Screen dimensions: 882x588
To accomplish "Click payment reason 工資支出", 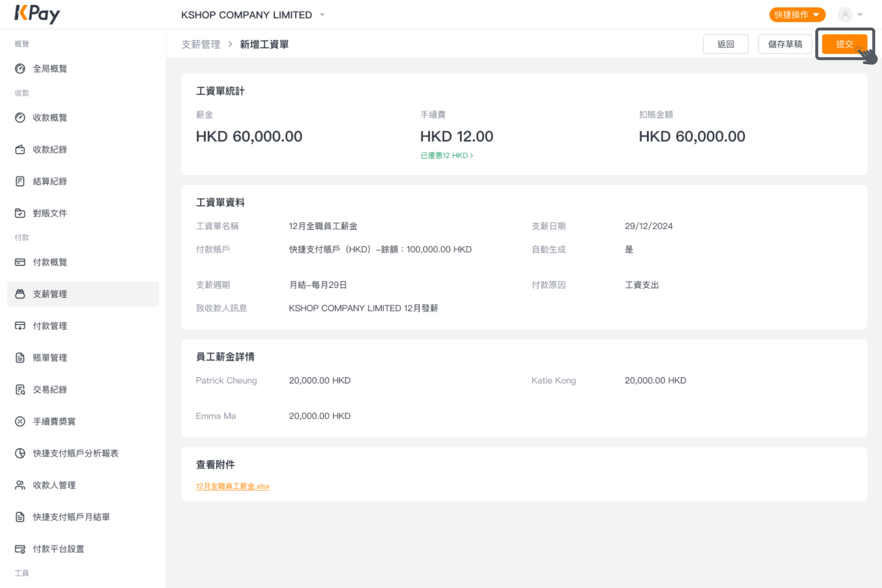I will [642, 285].
